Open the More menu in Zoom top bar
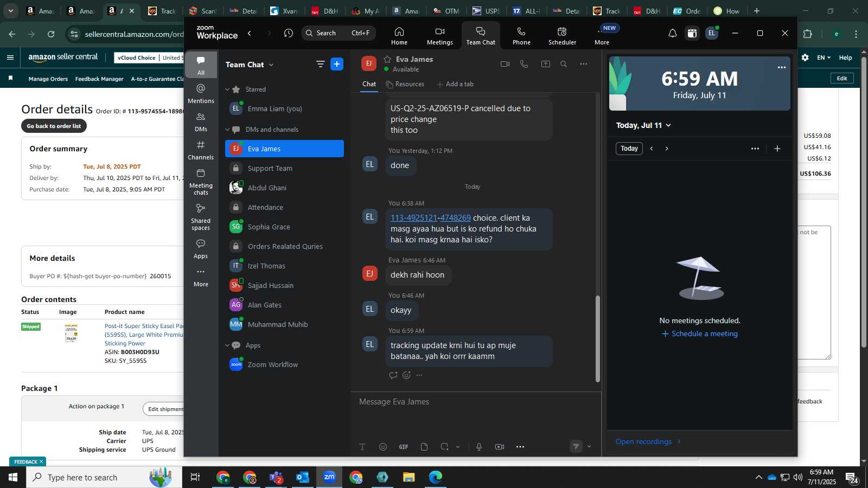 click(602, 36)
